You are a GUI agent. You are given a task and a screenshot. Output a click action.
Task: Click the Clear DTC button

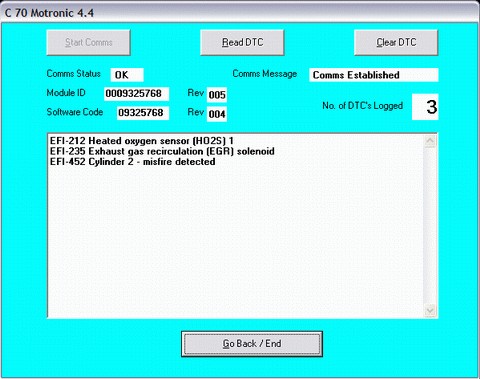pyautogui.click(x=396, y=42)
